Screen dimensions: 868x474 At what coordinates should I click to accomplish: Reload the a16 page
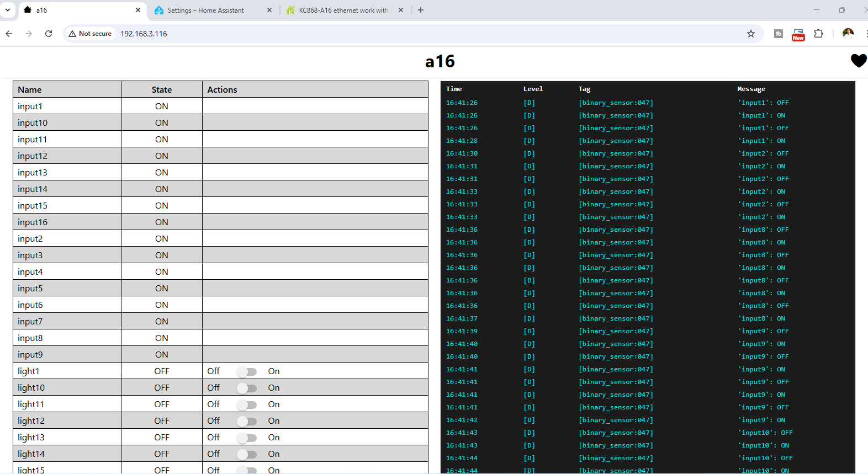tap(49, 34)
